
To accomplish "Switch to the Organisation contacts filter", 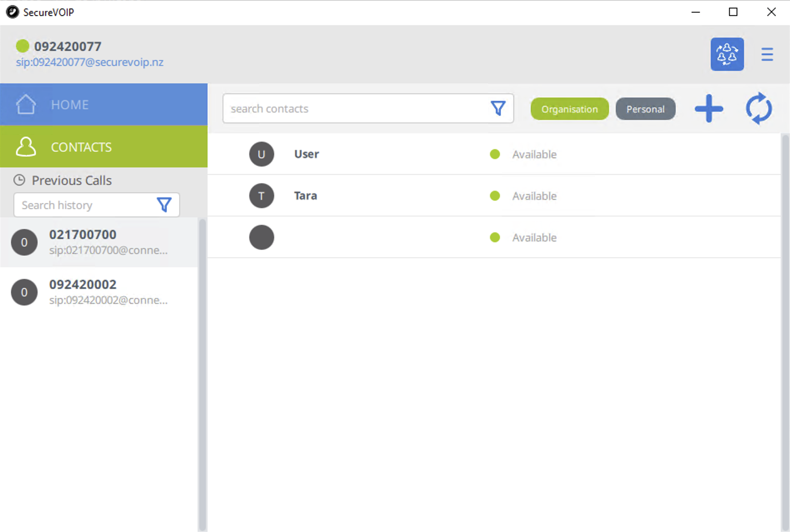I will [570, 109].
